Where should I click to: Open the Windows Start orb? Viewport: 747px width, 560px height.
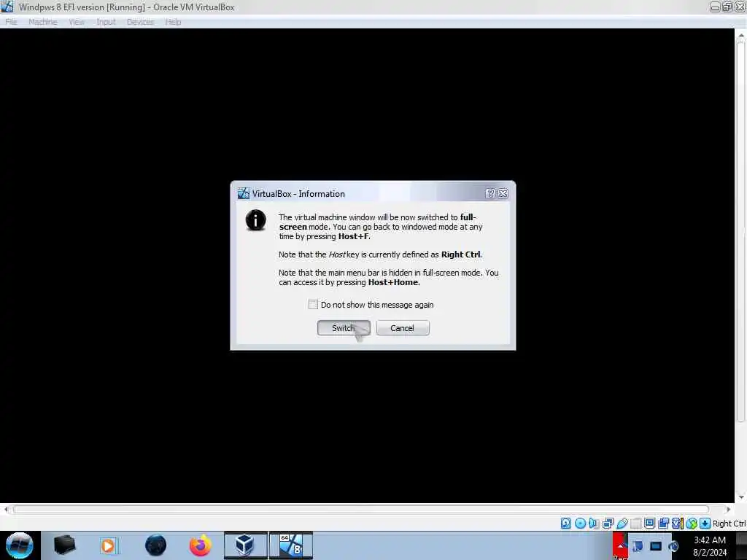coord(20,545)
